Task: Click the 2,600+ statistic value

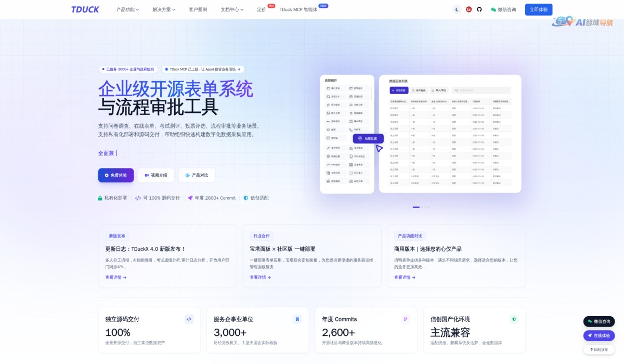Action: 339,333
